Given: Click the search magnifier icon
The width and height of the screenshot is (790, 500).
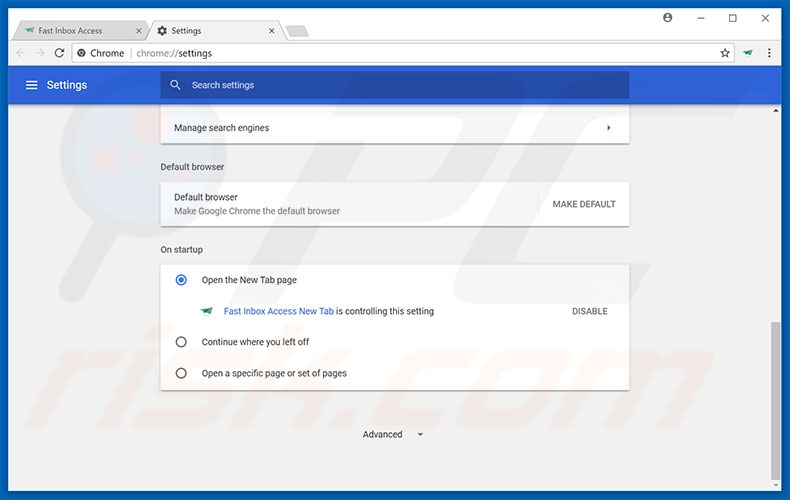Looking at the screenshot, I should click(x=175, y=85).
